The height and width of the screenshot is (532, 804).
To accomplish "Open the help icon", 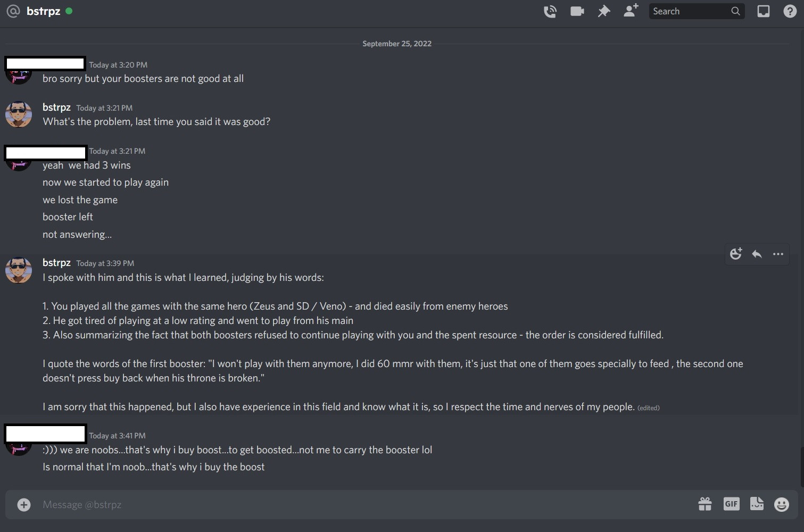I will tap(790, 11).
